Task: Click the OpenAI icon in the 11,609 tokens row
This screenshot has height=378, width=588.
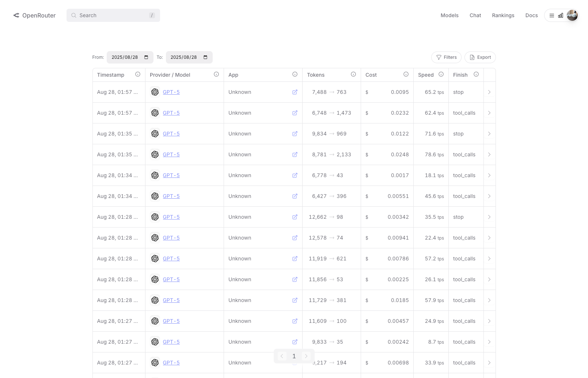Action: click(x=155, y=321)
